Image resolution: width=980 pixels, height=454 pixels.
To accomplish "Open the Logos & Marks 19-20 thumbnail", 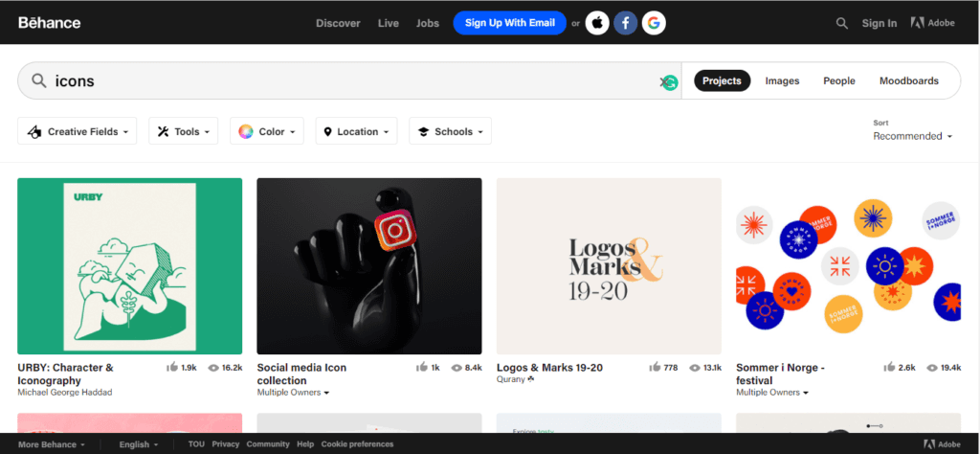I will [x=609, y=266].
